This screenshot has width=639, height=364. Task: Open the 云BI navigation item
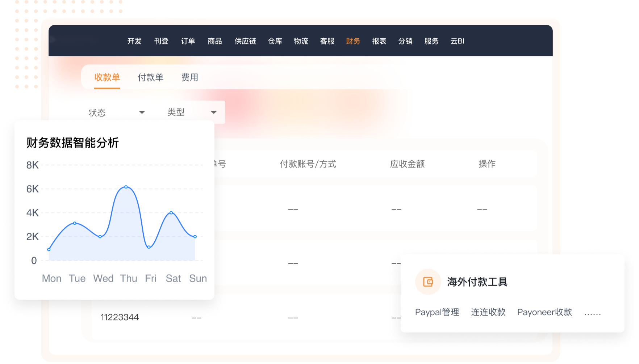click(457, 41)
